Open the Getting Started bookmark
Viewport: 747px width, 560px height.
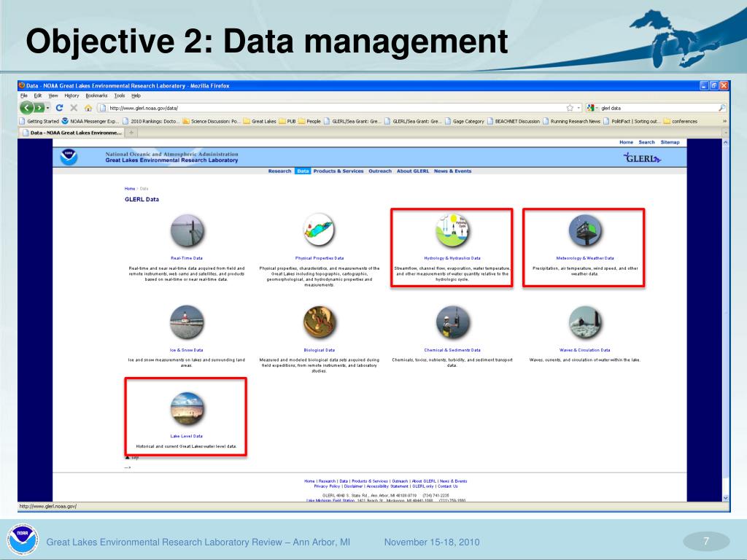[x=39, y=122]
